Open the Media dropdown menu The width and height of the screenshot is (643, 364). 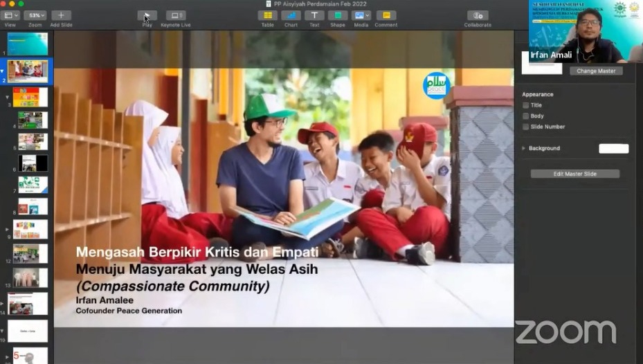(x=361, y=15)
